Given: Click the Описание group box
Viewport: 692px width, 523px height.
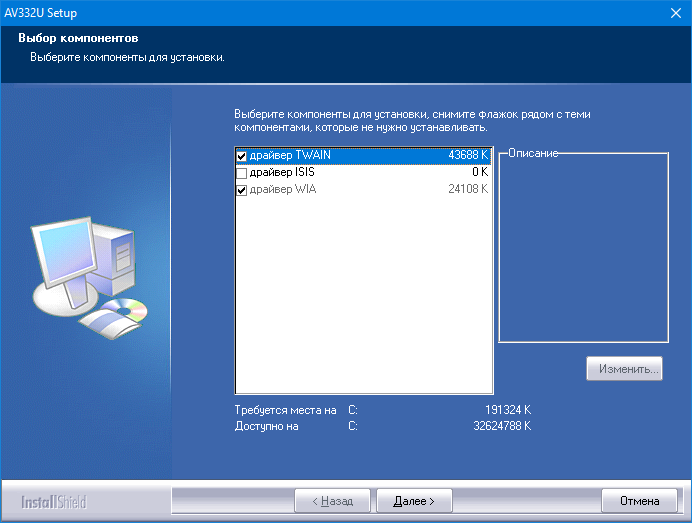Looking at the screenshot, I should point(583,246).
